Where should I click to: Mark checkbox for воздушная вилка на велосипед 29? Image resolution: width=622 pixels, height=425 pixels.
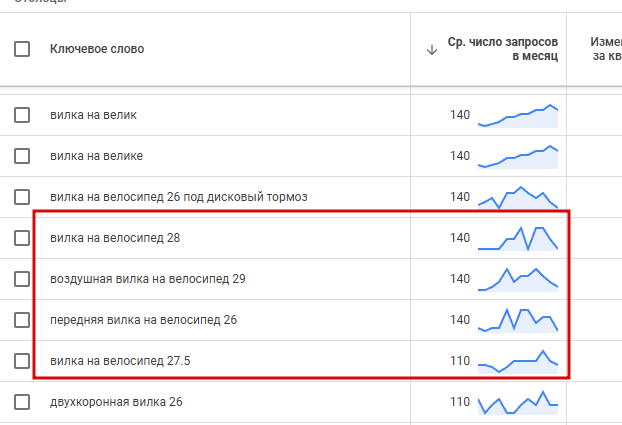click(x=22, y=279)
